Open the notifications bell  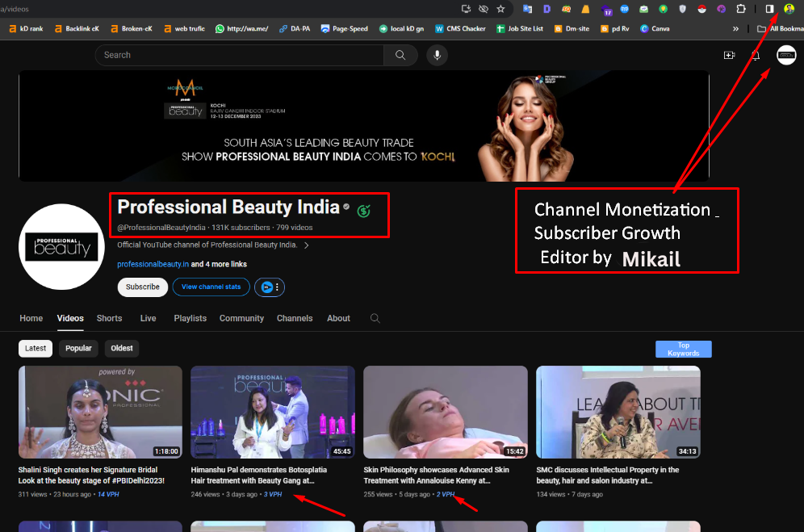756,55
